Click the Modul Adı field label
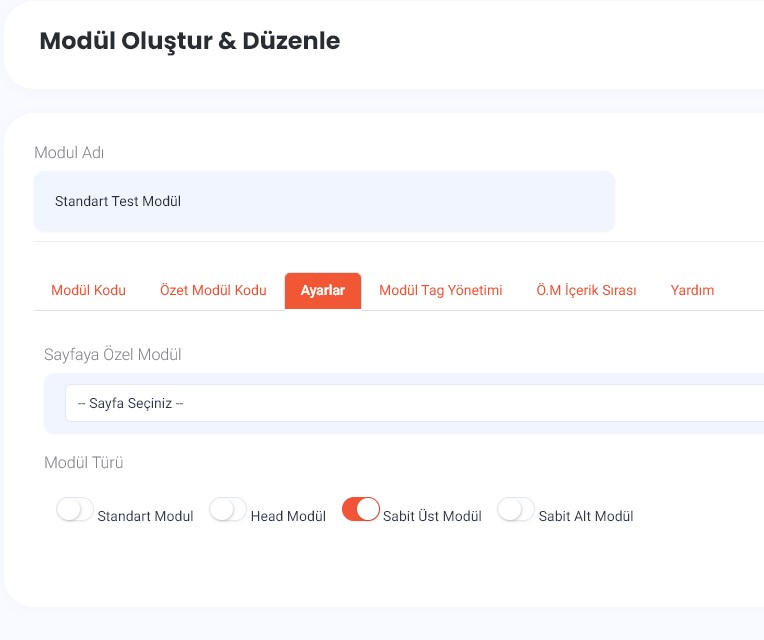The image size is (764, 640). coord(69,153)
